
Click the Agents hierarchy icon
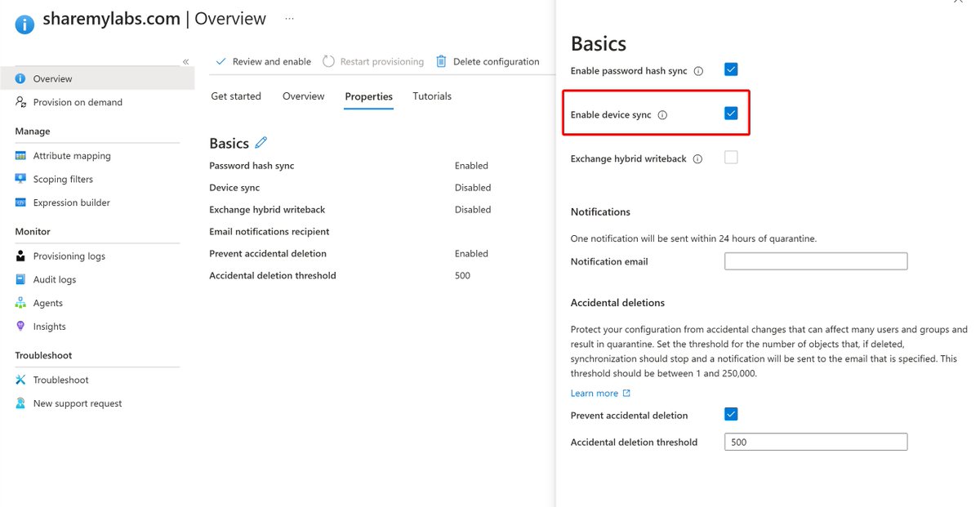[x=20, y=303]
